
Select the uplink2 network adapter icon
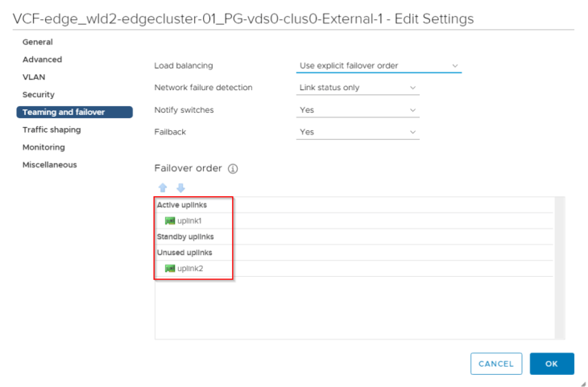point(170,268)
